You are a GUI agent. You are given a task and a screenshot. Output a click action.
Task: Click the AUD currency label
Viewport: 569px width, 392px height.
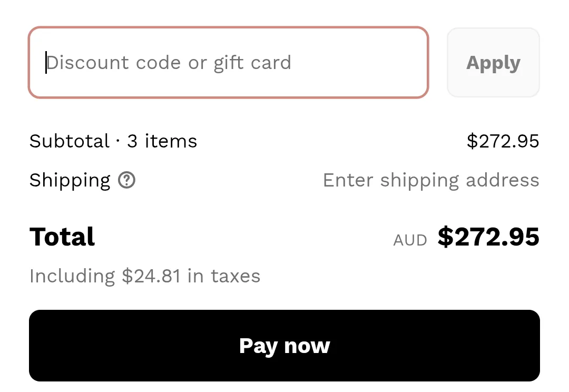pos(410,240)
